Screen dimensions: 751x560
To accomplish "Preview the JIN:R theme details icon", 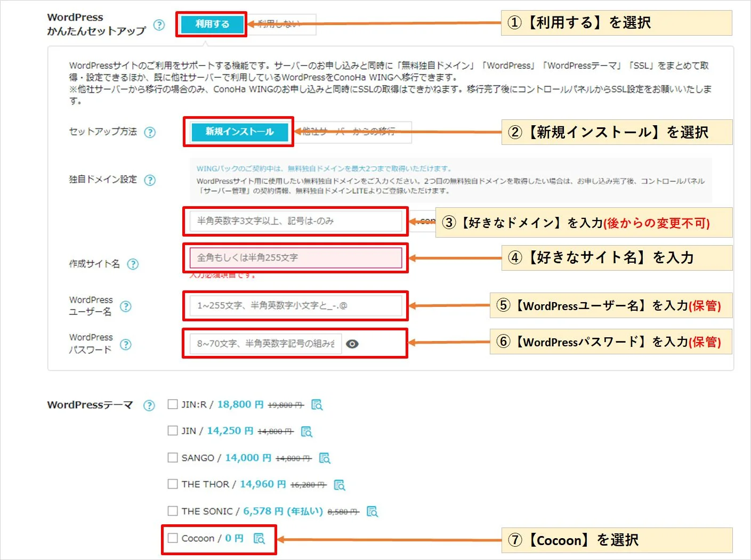I will pos(317,405).
